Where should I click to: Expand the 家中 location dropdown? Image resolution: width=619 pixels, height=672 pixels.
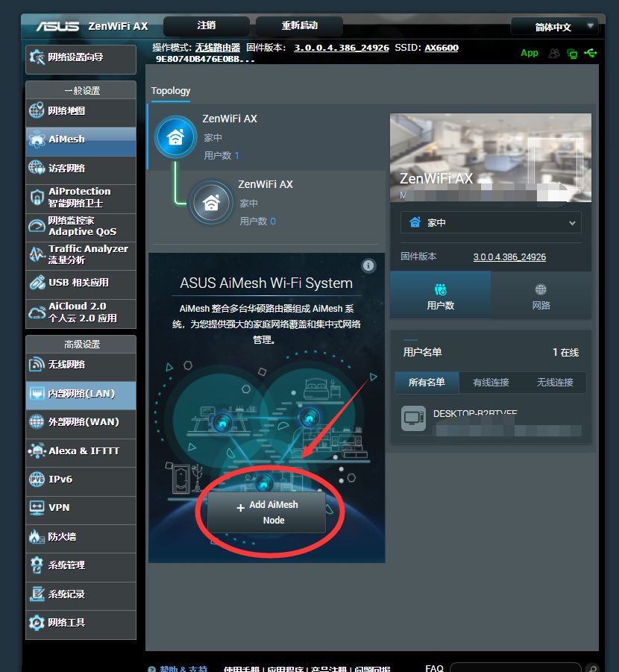click(x=491, y=222)
